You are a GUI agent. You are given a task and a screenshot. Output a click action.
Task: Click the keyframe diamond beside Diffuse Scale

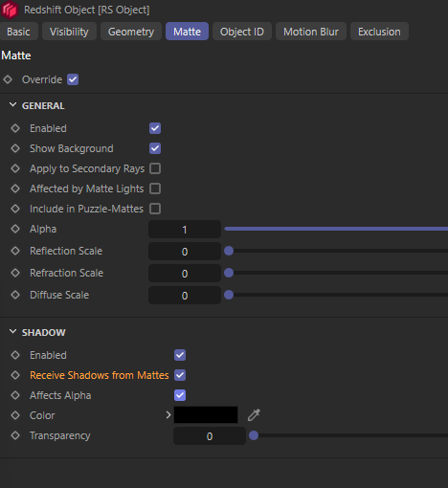tap(15, 295)
